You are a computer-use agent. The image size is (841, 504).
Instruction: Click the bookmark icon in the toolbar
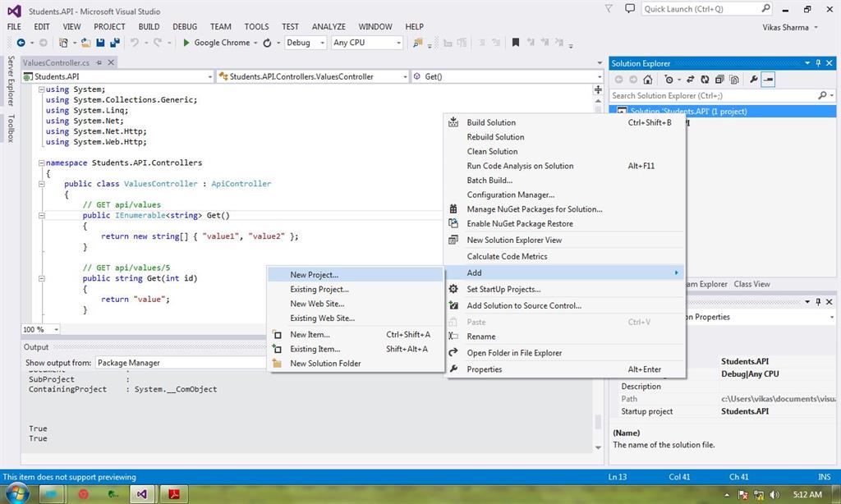click(516, 43)
